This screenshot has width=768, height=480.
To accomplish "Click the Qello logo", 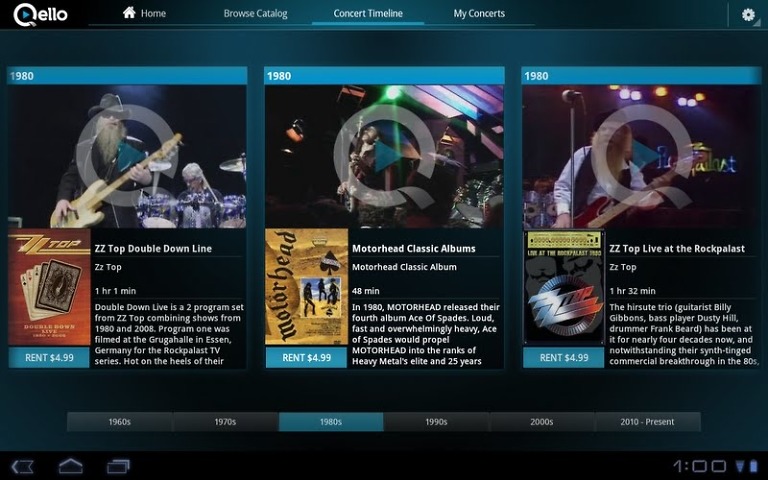I will coord(42,14).
